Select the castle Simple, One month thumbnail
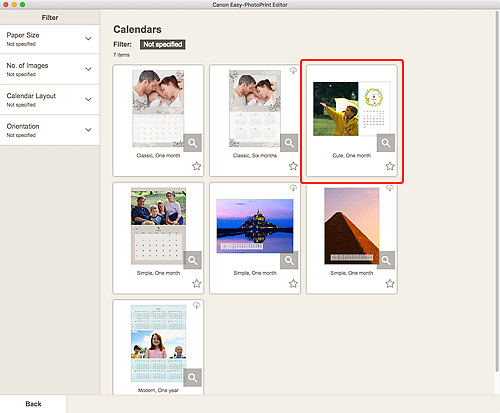Viewport: 500px width, 413px height. (255, 226)
